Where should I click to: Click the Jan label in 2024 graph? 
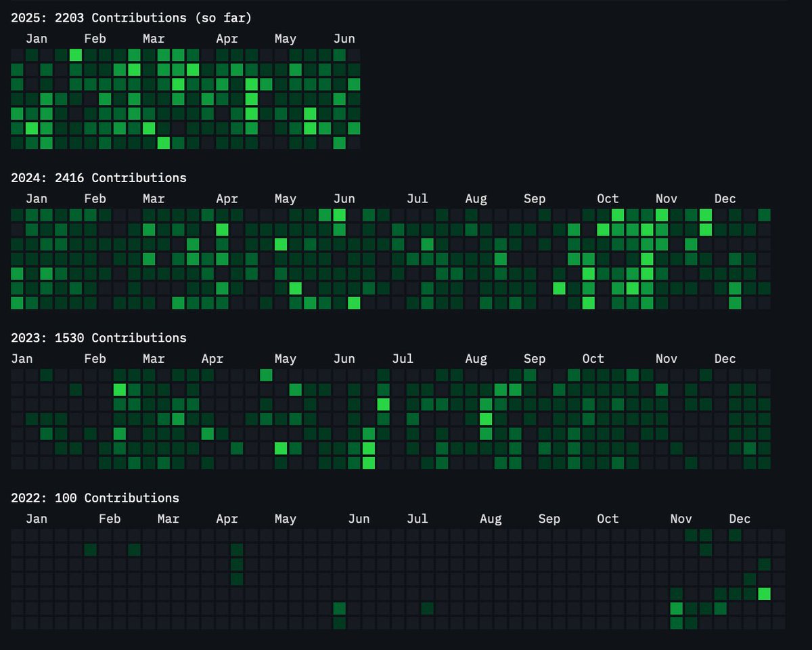pos(37,198)
